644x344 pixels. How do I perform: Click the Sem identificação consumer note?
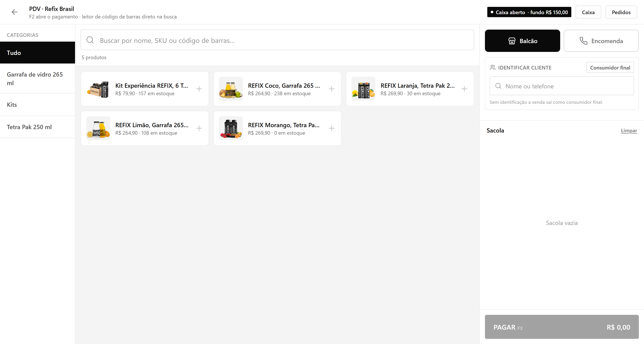[x=546, y=102]
